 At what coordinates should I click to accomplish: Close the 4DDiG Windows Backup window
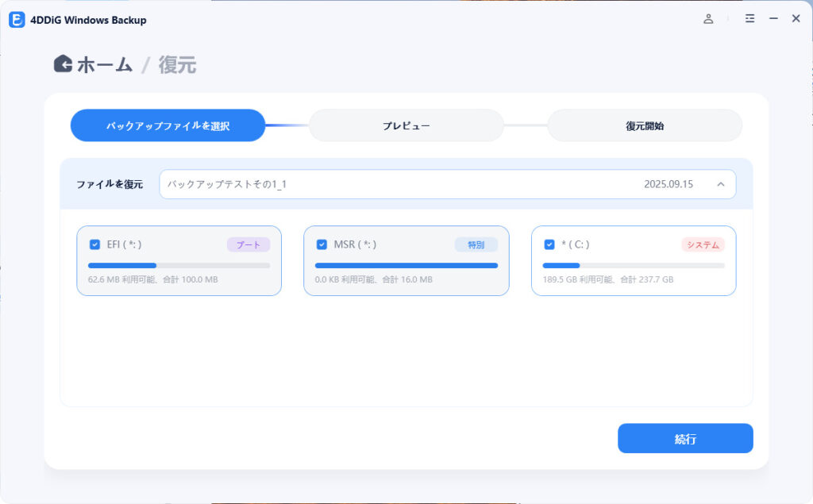tap(796, 19)
